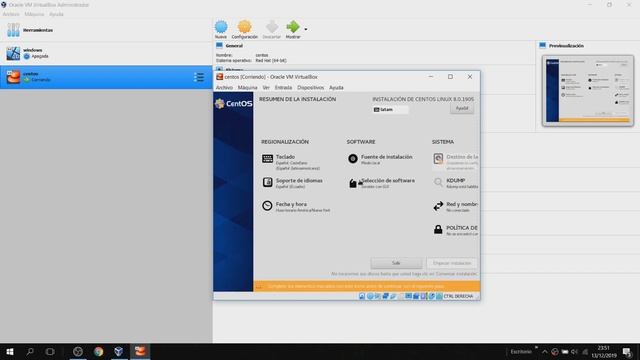Open Task View on the taskbar
Screen dimensions: 640x360
[x=50, y=351]
